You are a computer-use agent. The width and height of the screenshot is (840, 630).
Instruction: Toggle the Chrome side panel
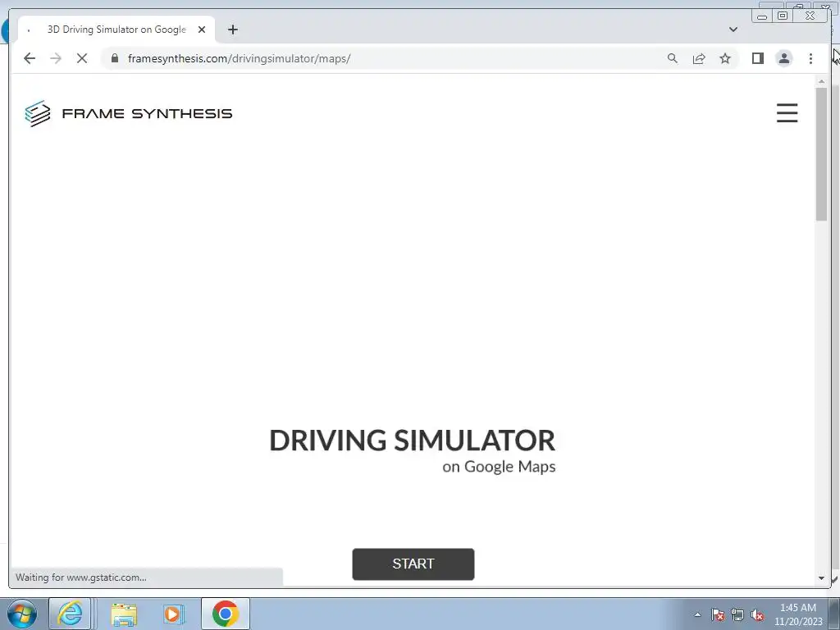coord(757,58)
